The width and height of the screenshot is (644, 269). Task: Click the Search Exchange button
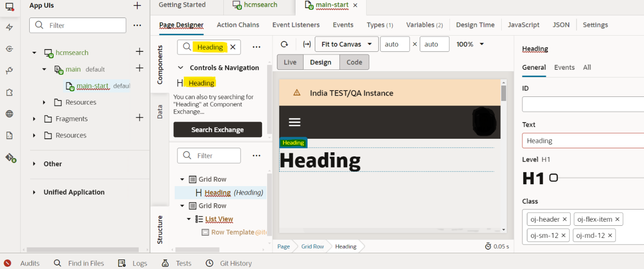[x=217, y=130]
